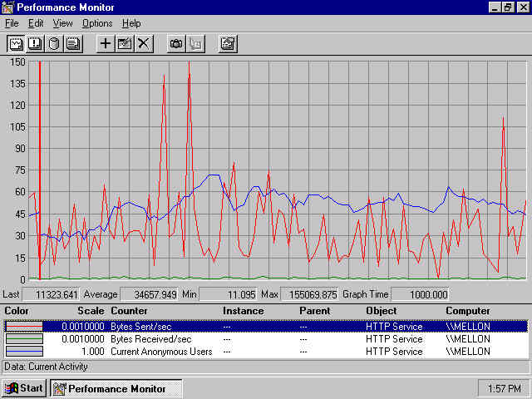
Task: Click the Windows Start button
Action: (x=24, y=388)
